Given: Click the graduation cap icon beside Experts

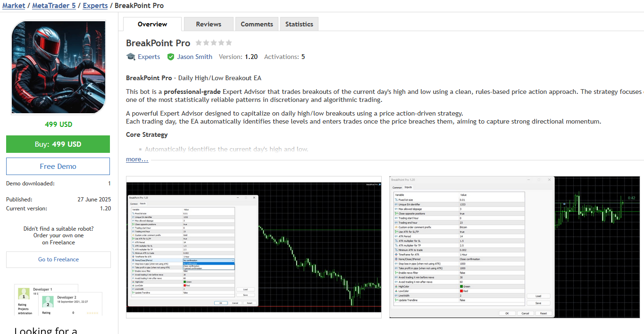Looking at the screenshot, I should click(x=131, y=57).
